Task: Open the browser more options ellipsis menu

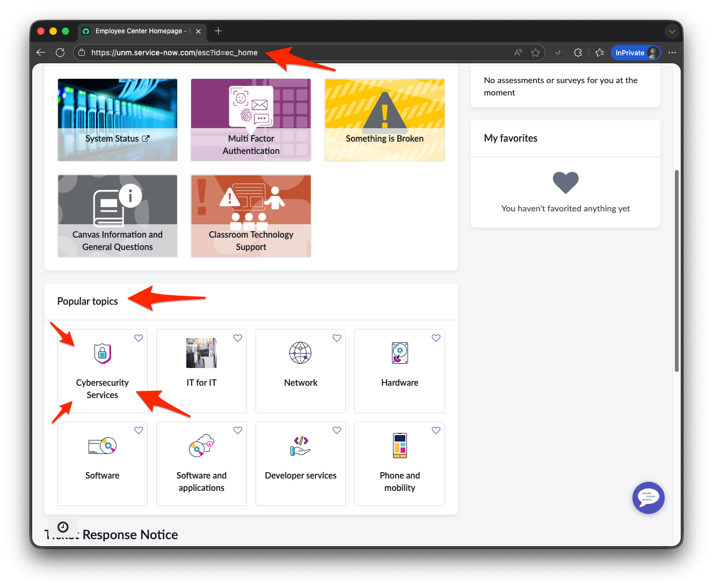Action: point(672,52)
